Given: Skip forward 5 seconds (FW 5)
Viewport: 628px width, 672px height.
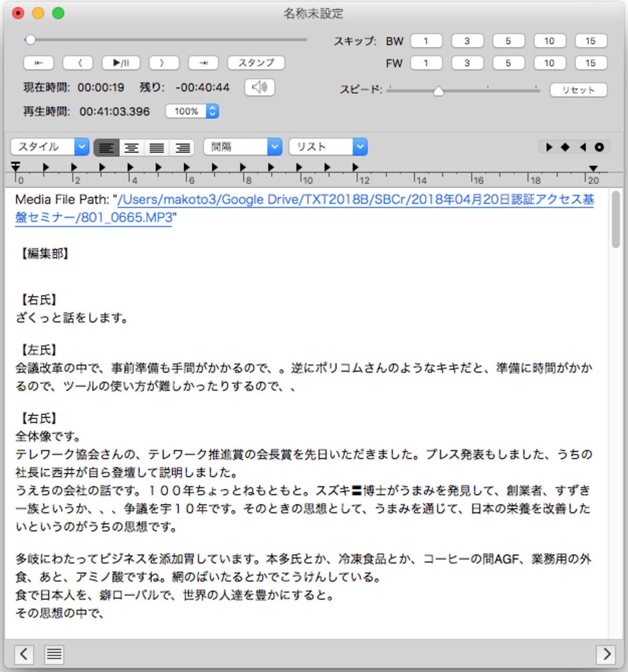Looking at the screenshot, I should [x=508, y=63].
